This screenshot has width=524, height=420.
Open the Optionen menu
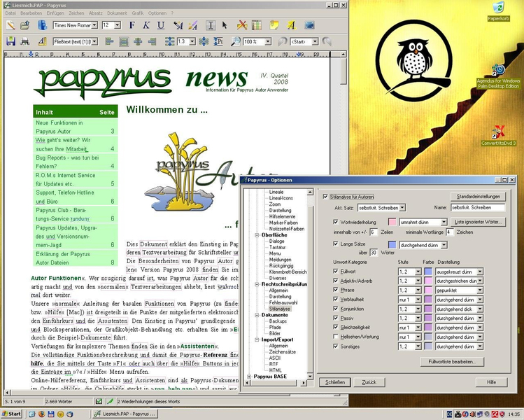(157, 13)
